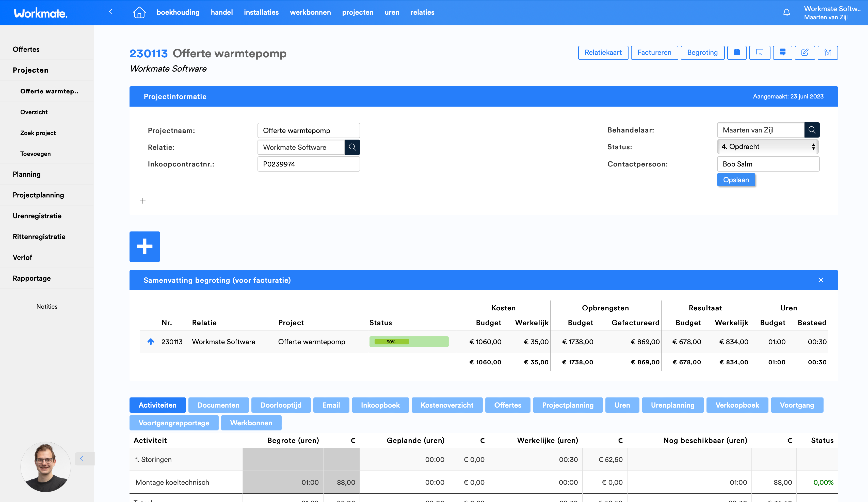Screen dimensions: 868x502
Task: Expand extra fields with small plus sign
Action: pos(143,201)
